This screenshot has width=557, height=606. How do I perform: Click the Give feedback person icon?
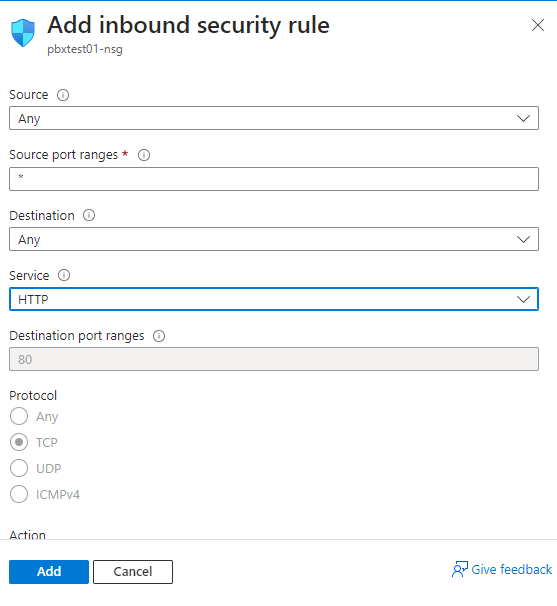tap(460, 569)
